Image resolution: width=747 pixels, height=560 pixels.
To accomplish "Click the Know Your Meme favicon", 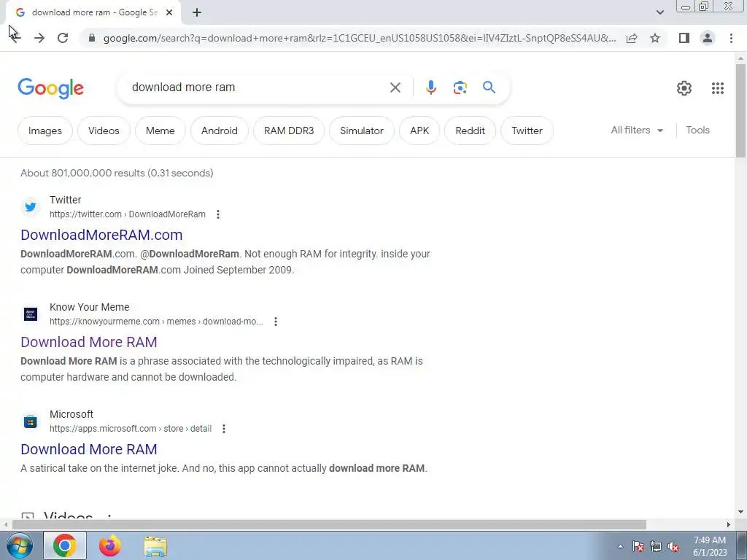I will 31,314.
